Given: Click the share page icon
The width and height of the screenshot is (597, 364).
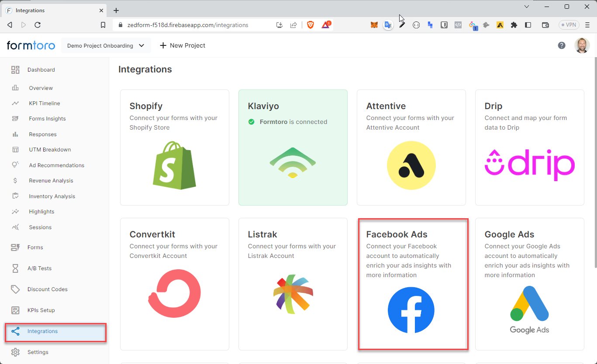Looking at the screenshot, I should (293, 25).
